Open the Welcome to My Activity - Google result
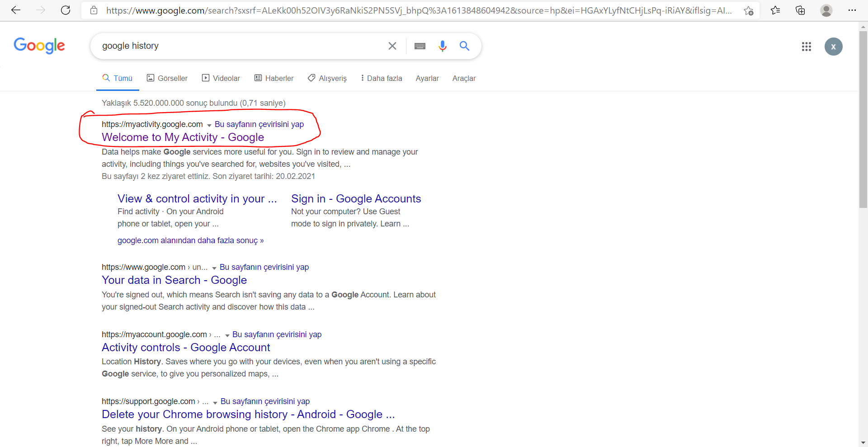868x447 pixels. pyautogui.click(x=183, y=137)
